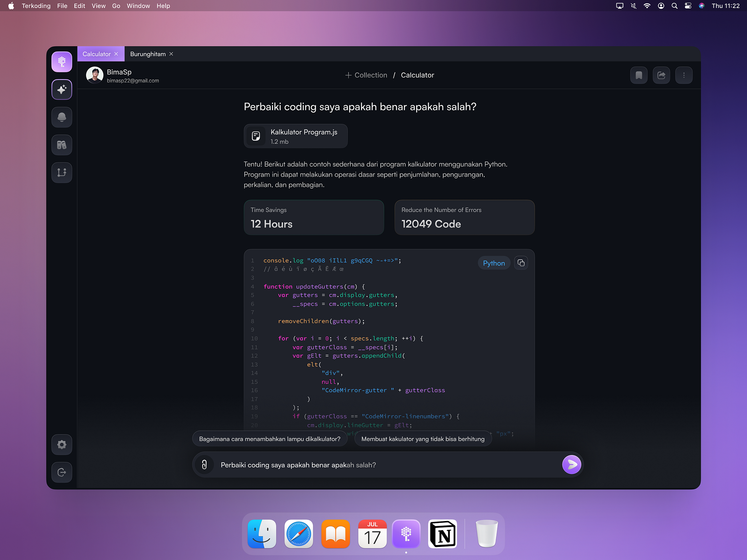Send the message with the send button
747x560 pixels.
tap(571, 464)
